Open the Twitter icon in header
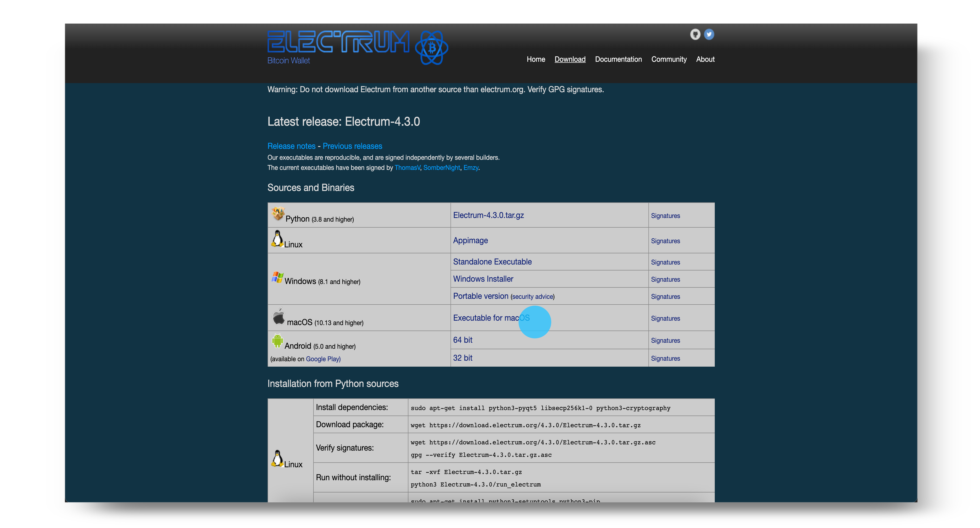 pos(709,34)
